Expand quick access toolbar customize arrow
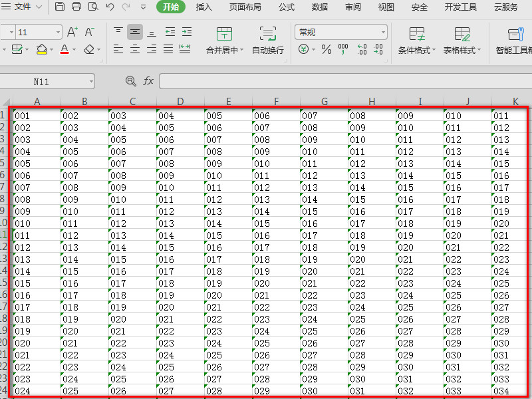532x399 pixels. coord(143,7)
